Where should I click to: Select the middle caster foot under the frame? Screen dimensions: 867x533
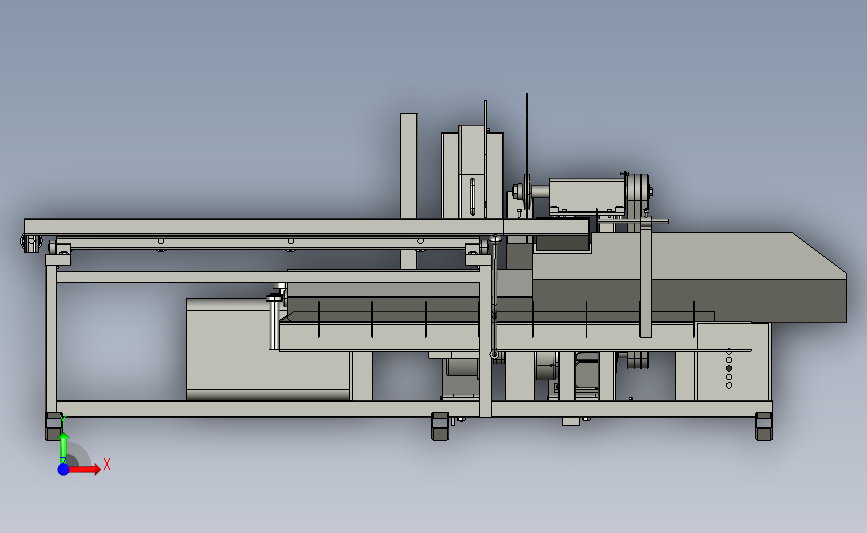(440, 426)
